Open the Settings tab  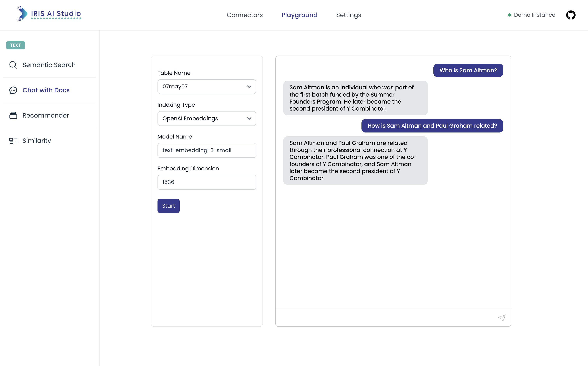pyautogui.click(x=348, y=15)
